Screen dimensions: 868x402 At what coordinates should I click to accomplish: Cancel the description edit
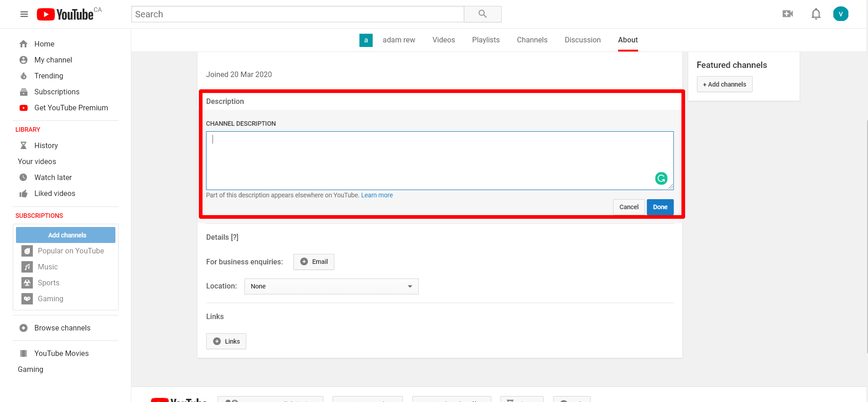click(629, 207)
